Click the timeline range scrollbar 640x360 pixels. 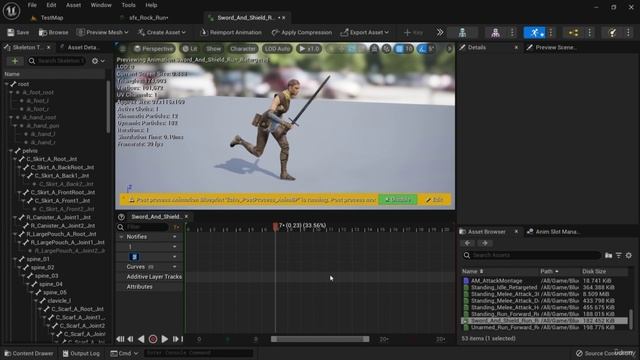tap(320, 339)
